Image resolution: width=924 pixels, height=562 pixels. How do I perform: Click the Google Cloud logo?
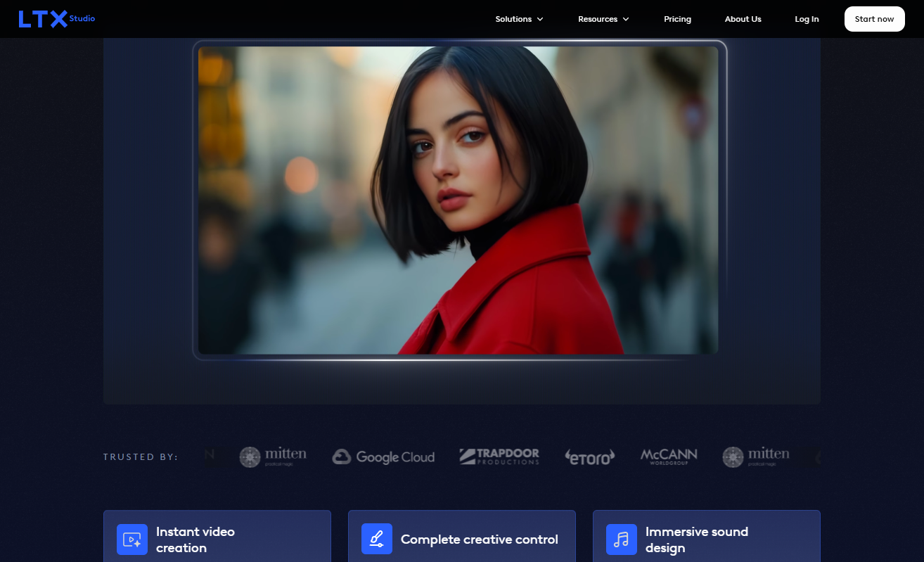(383, 457)
